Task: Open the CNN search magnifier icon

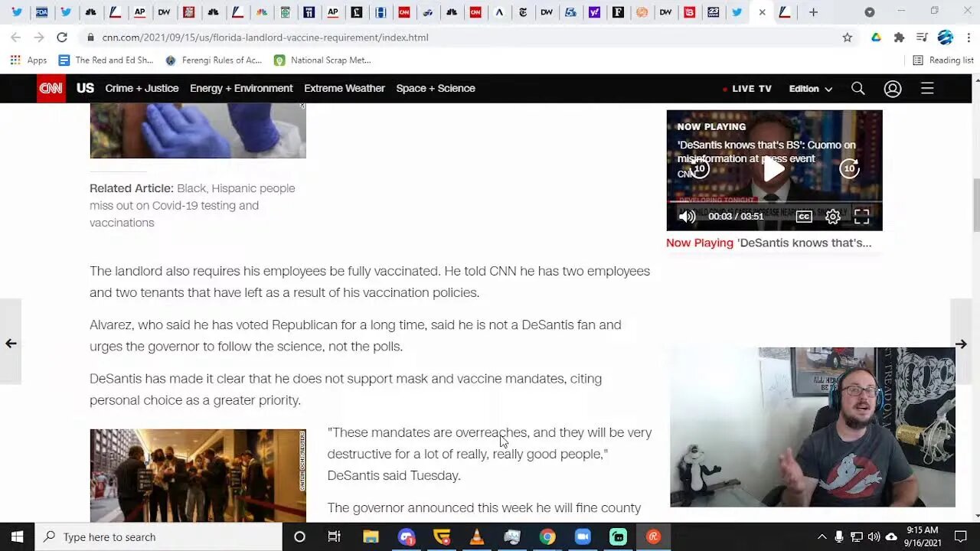Action: coord(858,89)
